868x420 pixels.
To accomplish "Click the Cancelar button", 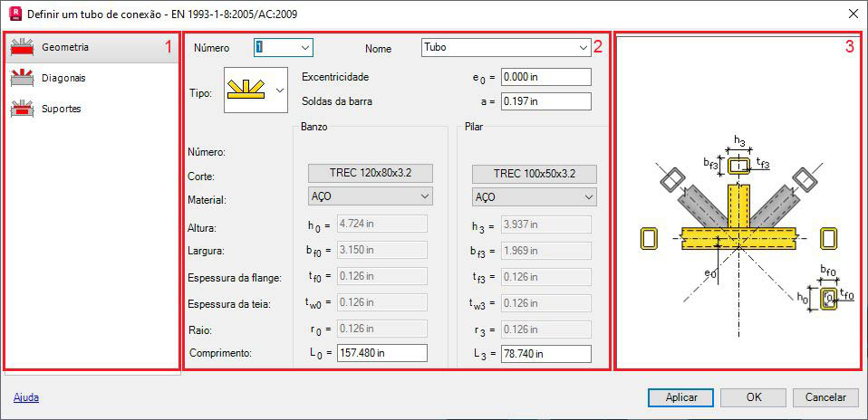I will 825,397.
